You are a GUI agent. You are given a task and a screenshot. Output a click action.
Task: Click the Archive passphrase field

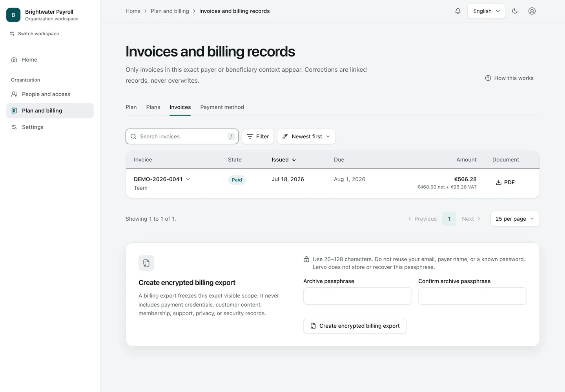[x=357, y=296]
